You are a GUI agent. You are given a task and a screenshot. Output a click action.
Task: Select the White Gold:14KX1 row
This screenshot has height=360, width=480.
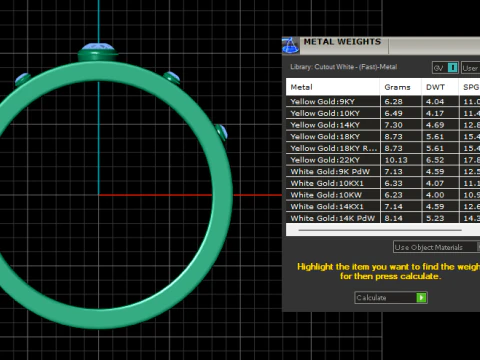(383, 206)
